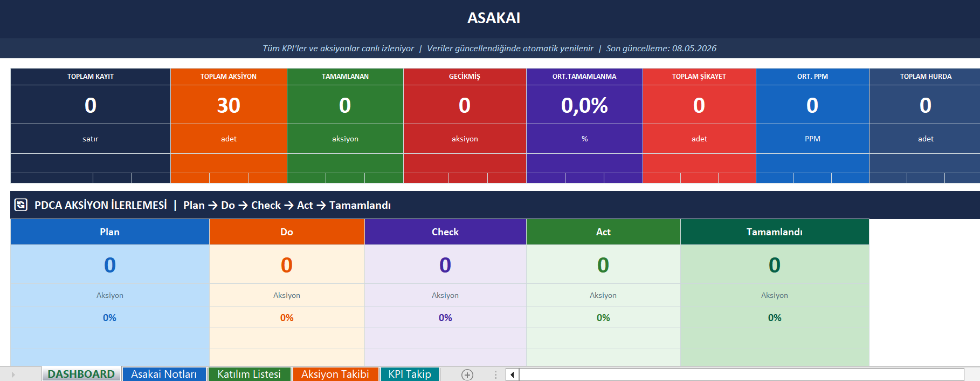
Task: Select the GECİKMİŞ value 0
Action: (465, 105)
